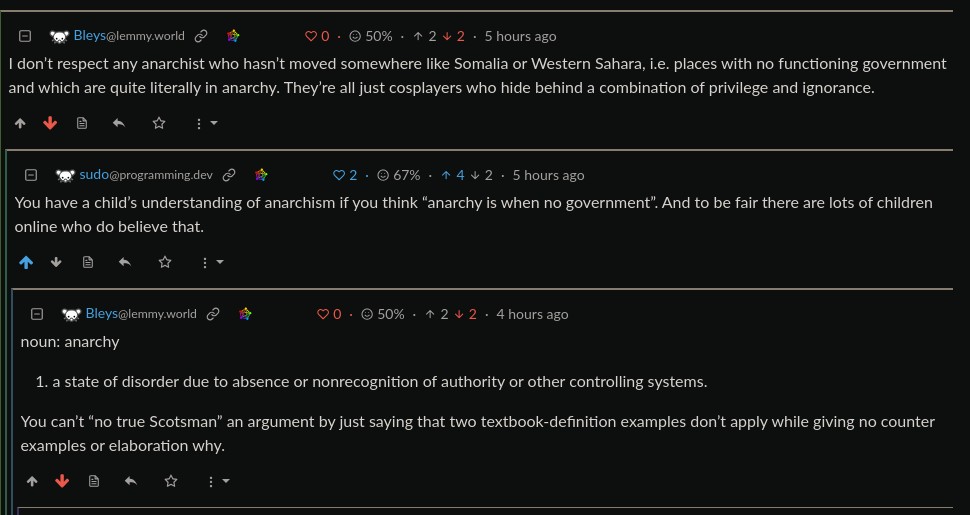Star sudo's comment to save it
The height and width of the screenshot is (515, 970).
[164, 262]
